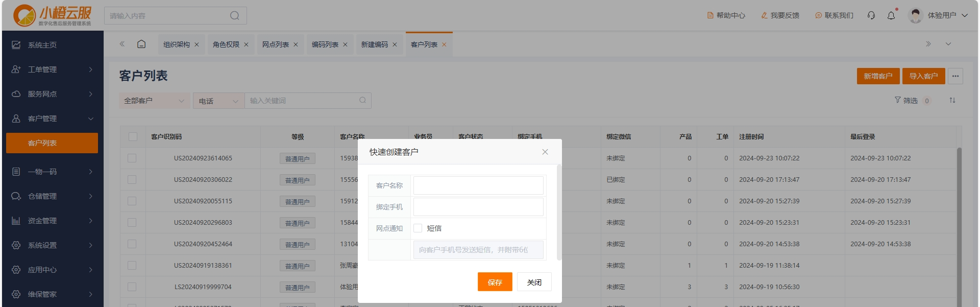Viewport: 980px width, 307px height.
Task: Close the 编码列表 tab
Action: point(346,45)
